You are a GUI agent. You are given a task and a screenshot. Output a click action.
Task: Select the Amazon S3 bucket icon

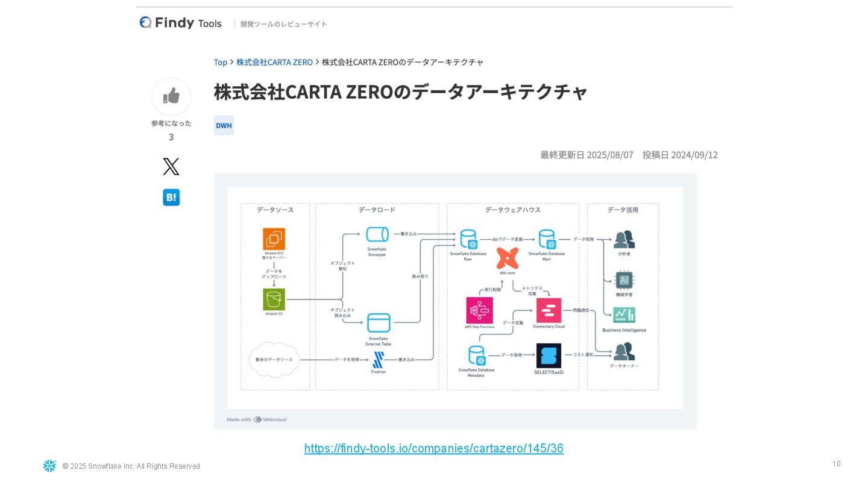pyautogui.click(x=274, y=299)
